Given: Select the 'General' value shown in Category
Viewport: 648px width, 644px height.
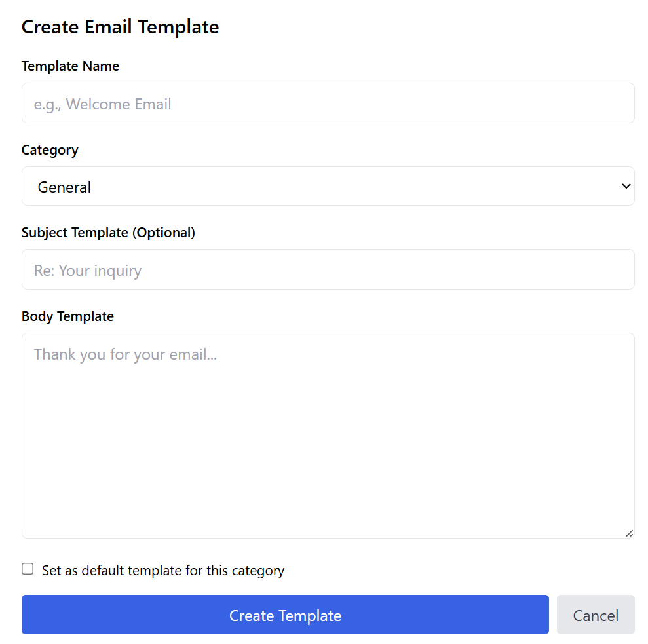Looking at the screenshot, I should [64, 187].
